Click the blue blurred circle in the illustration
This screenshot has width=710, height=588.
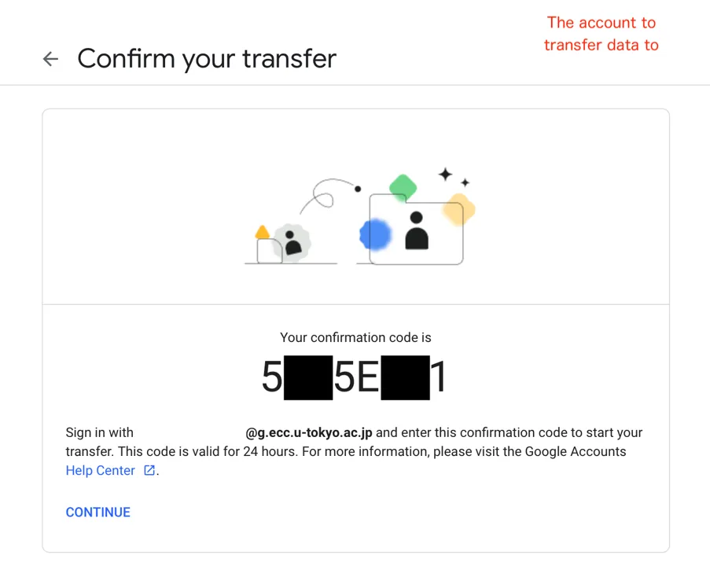(376, 234)
